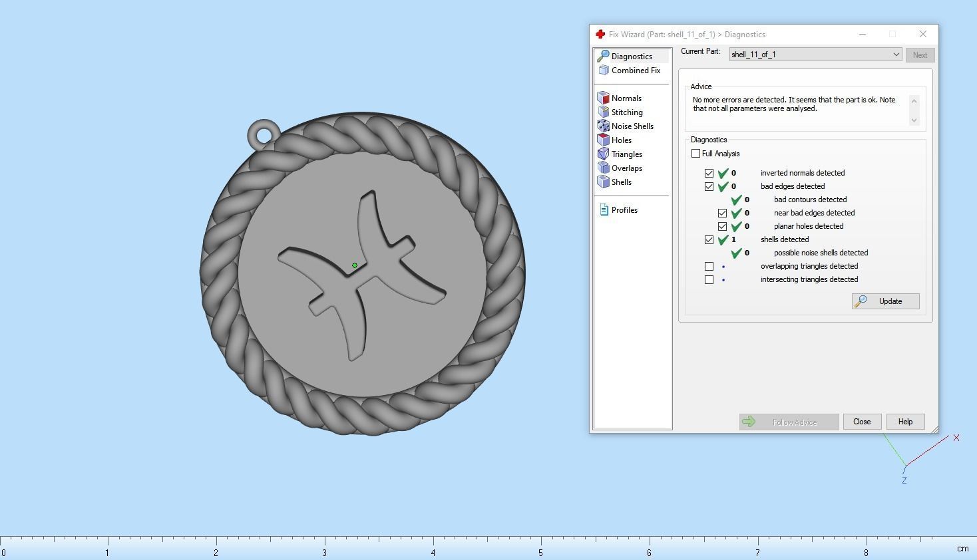Click the Profiles document icon
Screen dimensions: 977x560
pos(604,210)
